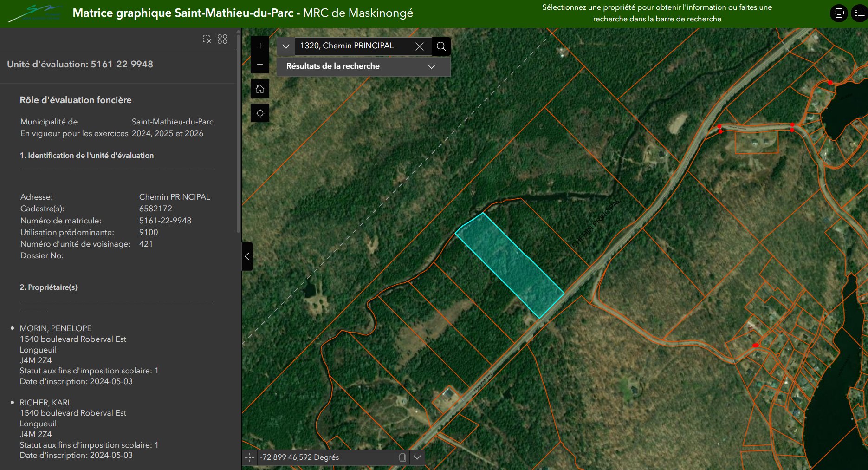Clear the selected property with the deselect icon
Viewport: 868px width, 470px height.
(207, 39)
